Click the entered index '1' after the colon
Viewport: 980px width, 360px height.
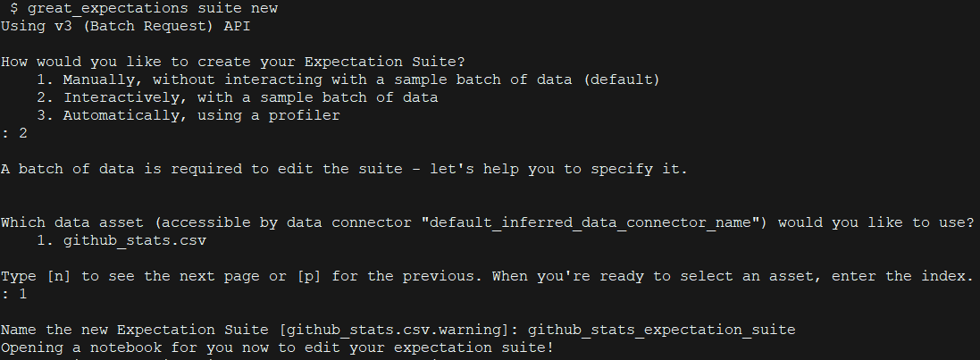23,294
